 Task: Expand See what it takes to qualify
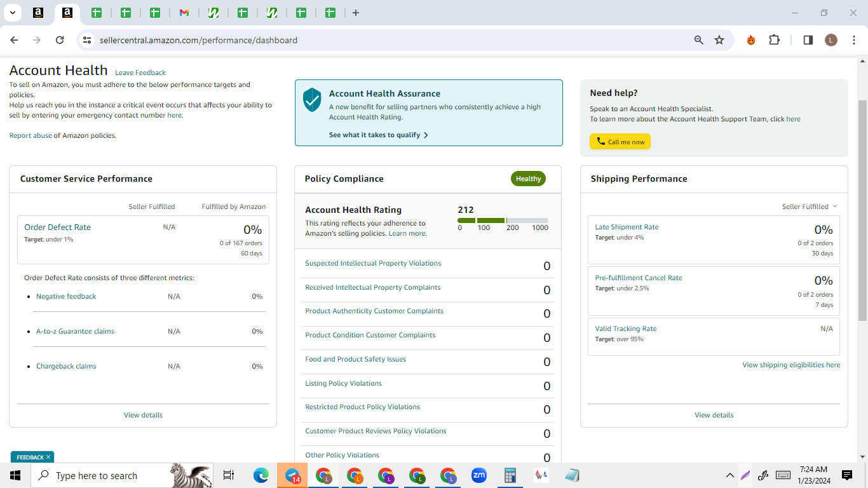(379, 135)
